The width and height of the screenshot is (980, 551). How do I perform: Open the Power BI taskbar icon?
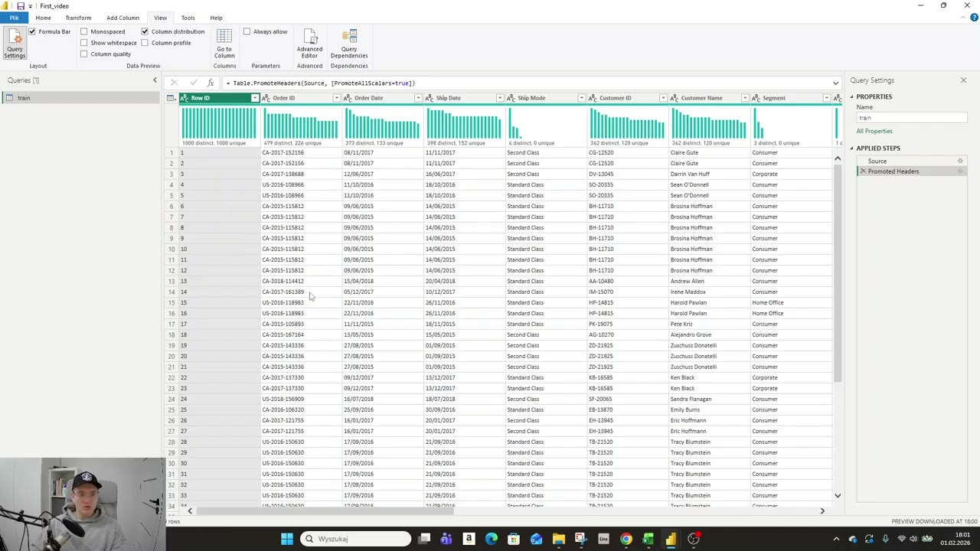[671, 539]
